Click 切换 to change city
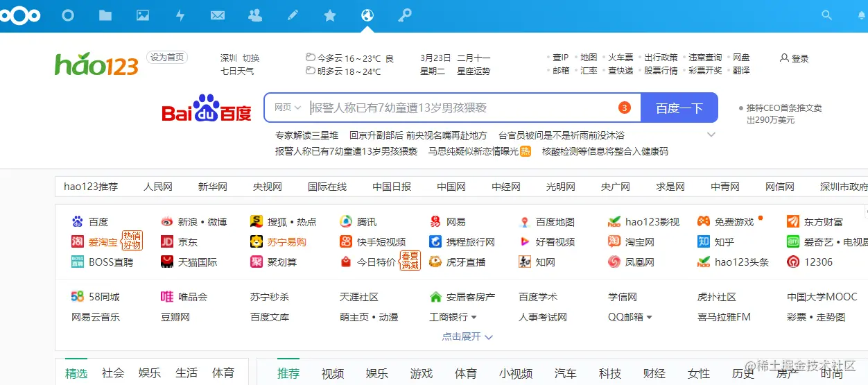This screenshot has width=868, height=385. point(250,58)
